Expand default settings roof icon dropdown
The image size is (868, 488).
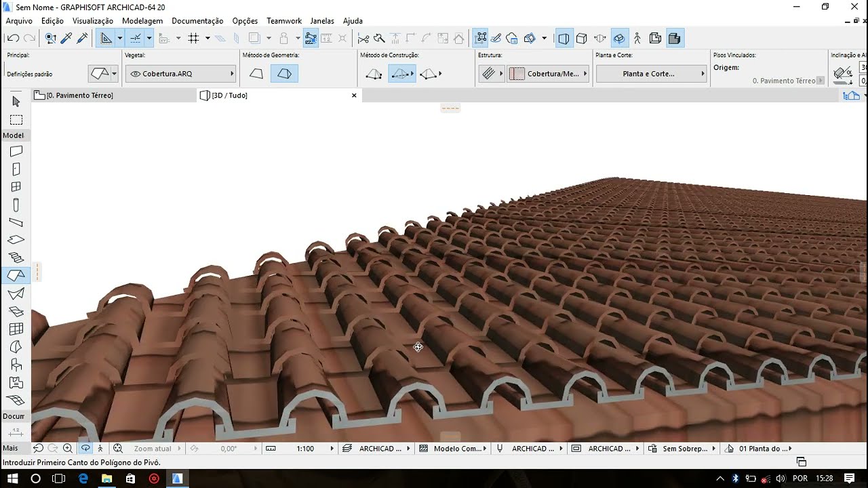point(114,74)
